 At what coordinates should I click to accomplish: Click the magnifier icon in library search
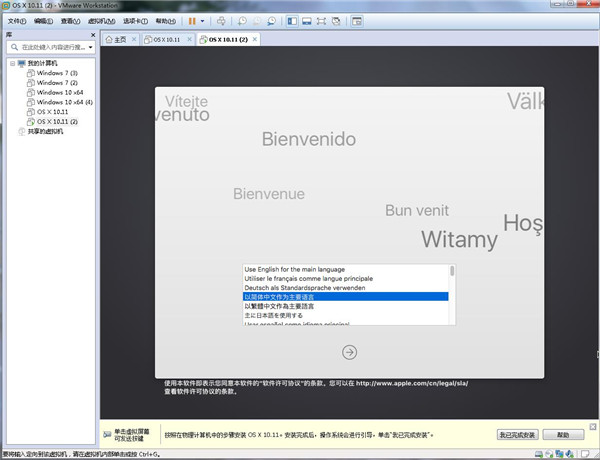point(14,47)
